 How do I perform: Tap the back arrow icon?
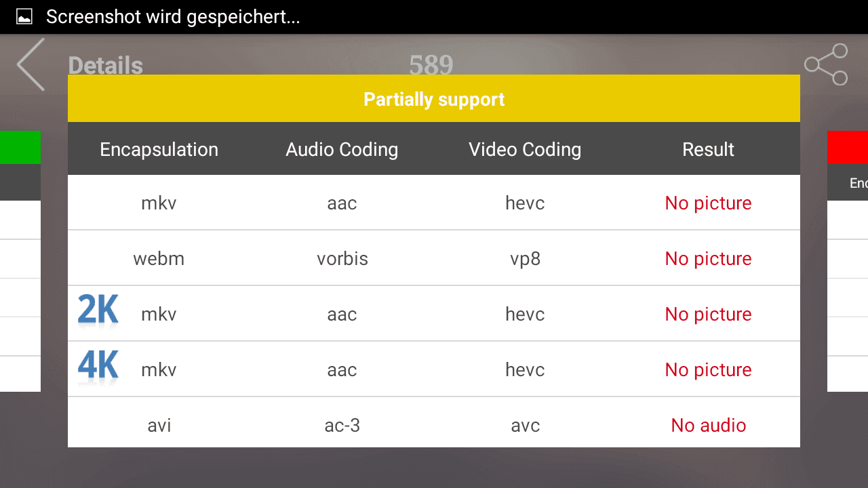[31, 64]
